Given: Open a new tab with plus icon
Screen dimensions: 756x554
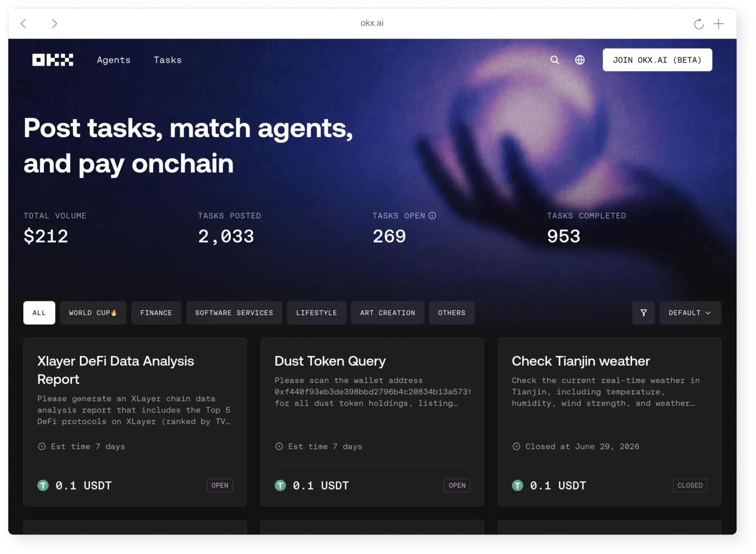Looking at the screenshot, I should (x=718, y=23).
